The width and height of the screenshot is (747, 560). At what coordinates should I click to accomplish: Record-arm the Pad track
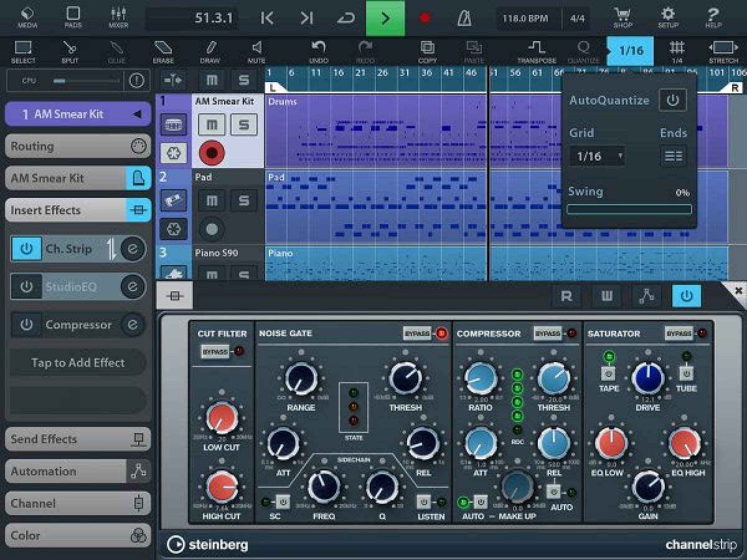pyautogui.click(x=212, y=229)
